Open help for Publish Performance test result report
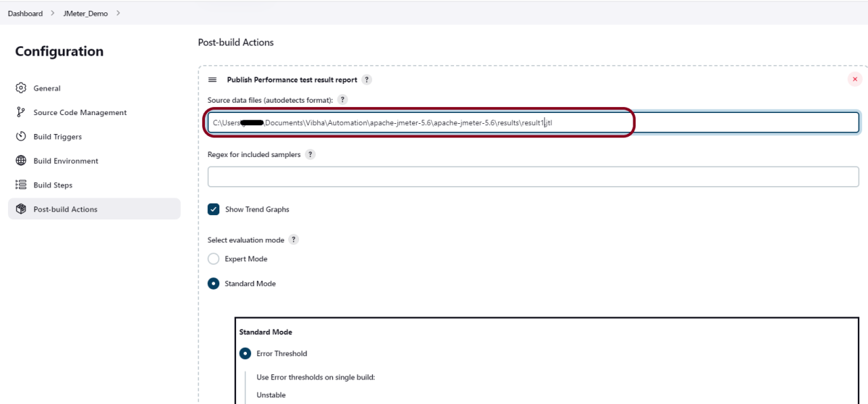Viewport: 868px width, 404px height. tap(367, 80)
